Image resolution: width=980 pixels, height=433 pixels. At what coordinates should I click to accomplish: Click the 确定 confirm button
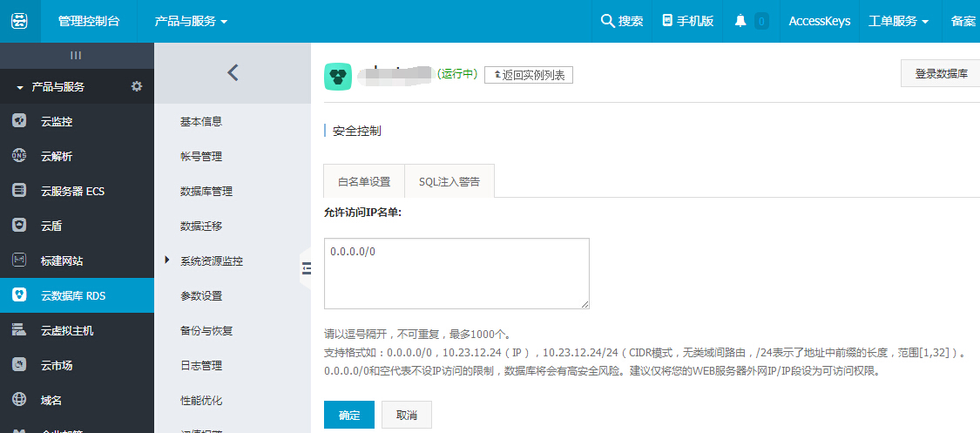click(x=349, y=415)
